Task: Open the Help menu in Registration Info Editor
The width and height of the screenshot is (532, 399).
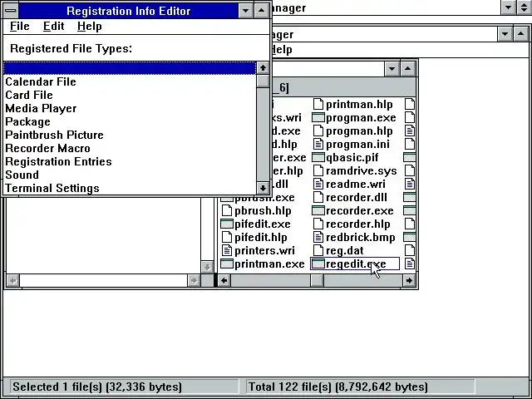Action: (90, 26)
